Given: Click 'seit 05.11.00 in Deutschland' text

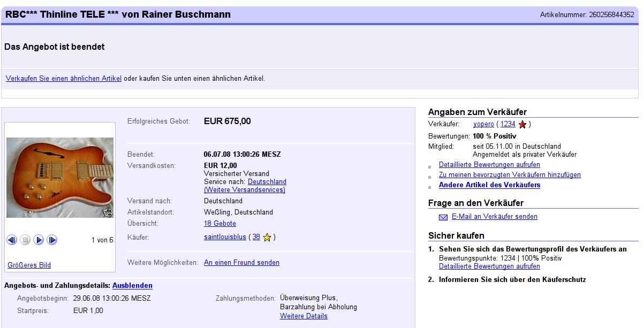Looking at the screenshot, I should click(x=517, y=147).
